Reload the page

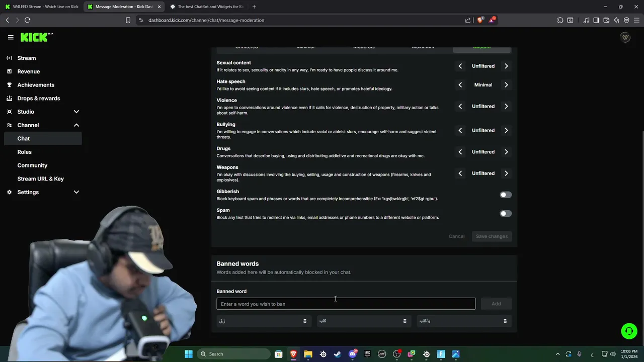[27, 20]
